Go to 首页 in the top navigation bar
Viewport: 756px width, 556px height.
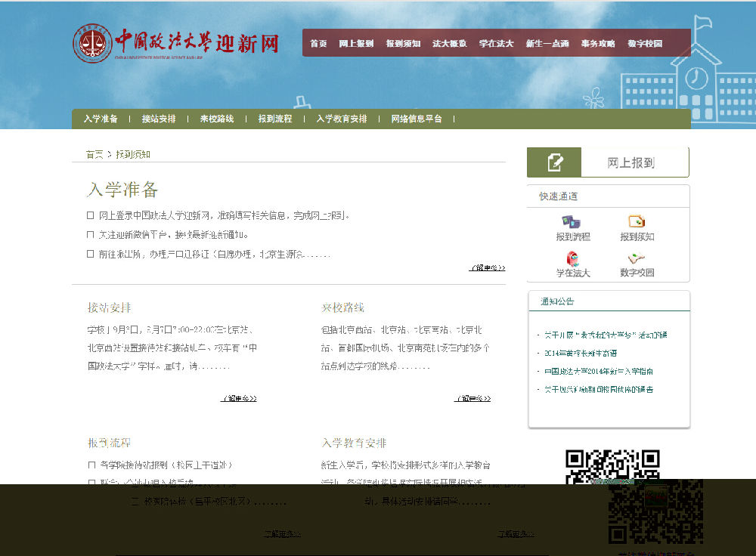click(318, 43)
